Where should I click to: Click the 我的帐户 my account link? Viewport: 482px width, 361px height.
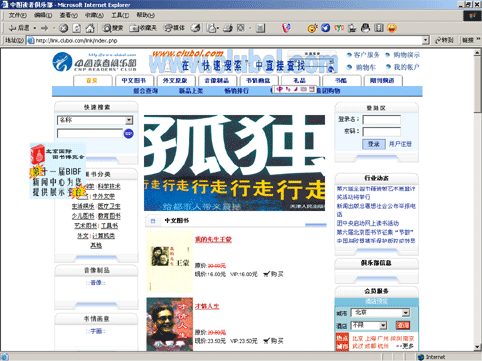tap(407, 67)
